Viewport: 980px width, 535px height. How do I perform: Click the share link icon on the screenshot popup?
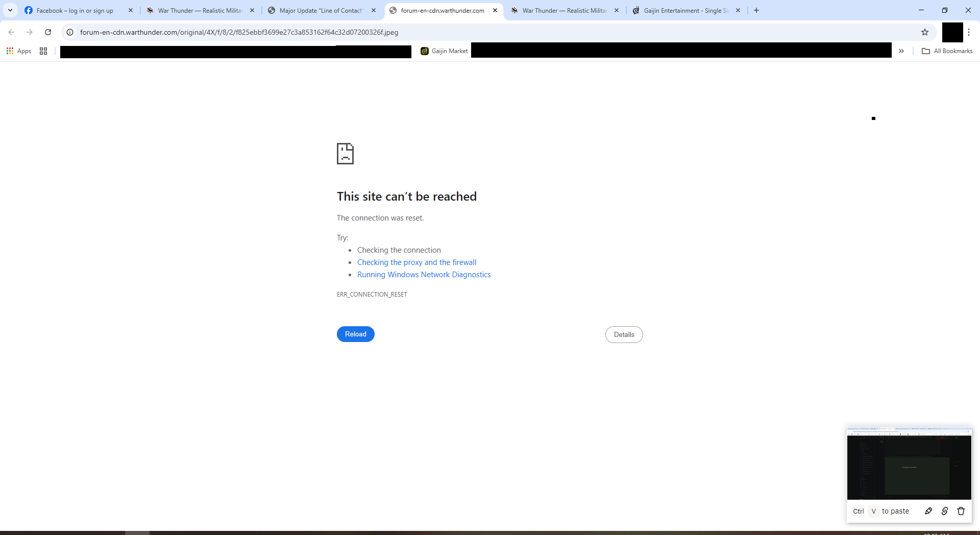945,511
